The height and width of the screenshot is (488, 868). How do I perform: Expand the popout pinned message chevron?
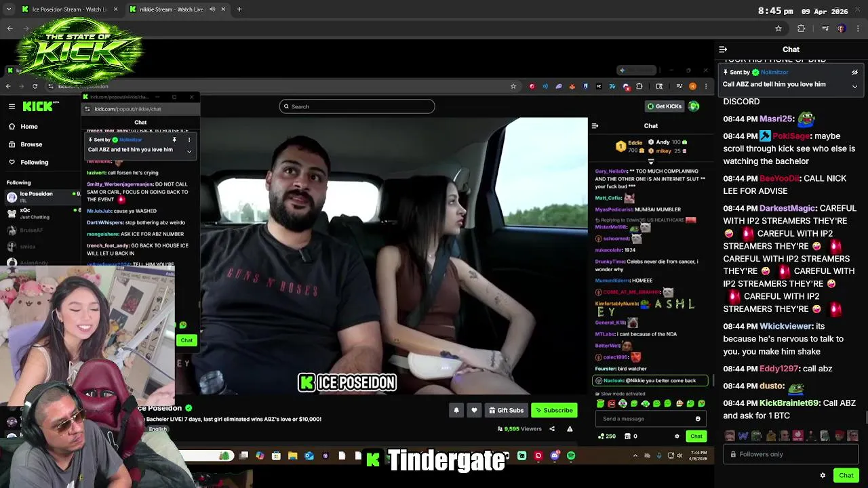189,152
